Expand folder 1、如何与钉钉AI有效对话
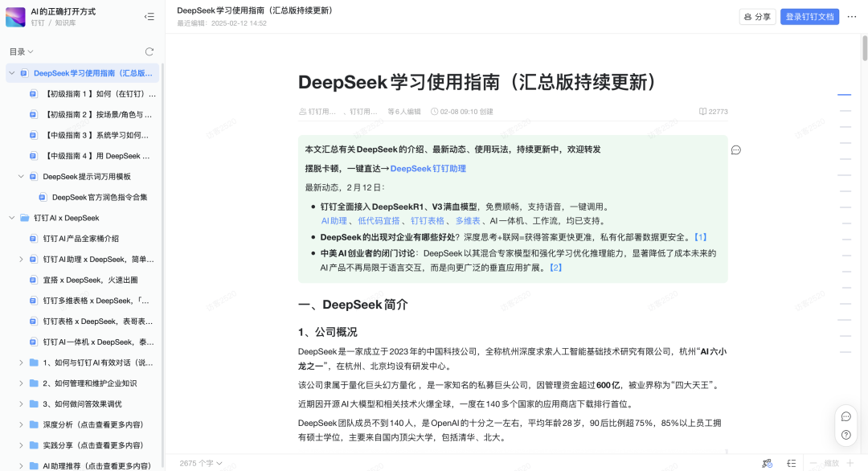This screenshot has width=868, height=471. coord(21,362)
